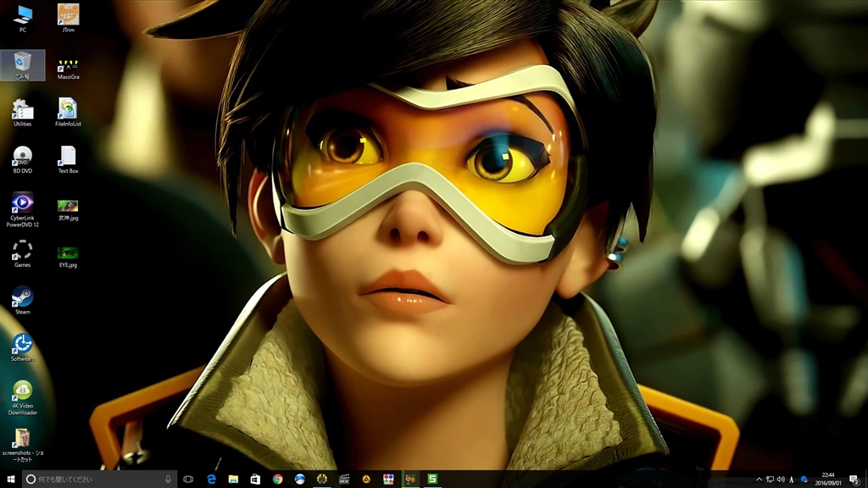Open the network status tray icon

[x=770, y=480]
